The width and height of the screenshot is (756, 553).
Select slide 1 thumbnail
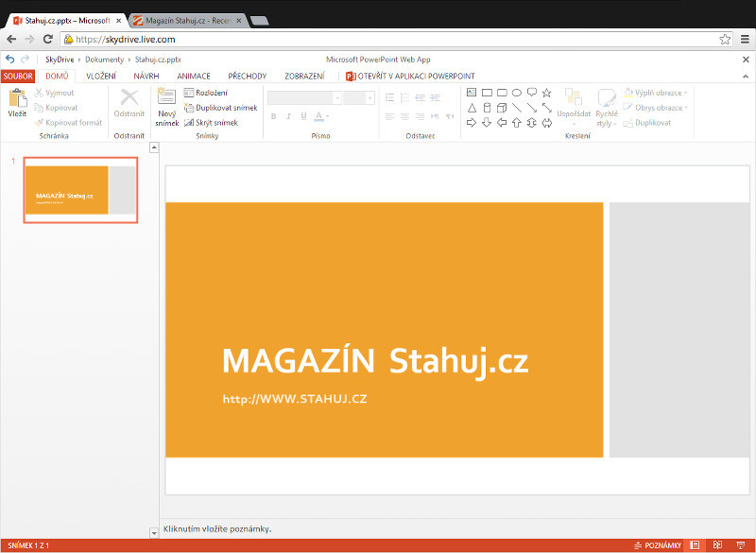pyautogui.click(x=80, y=190)
